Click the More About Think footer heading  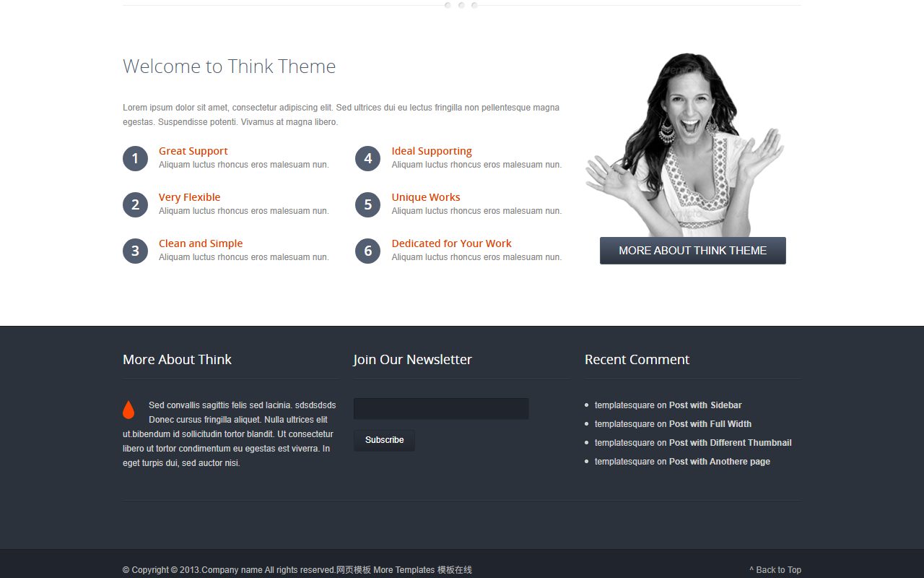pos(177,360)
